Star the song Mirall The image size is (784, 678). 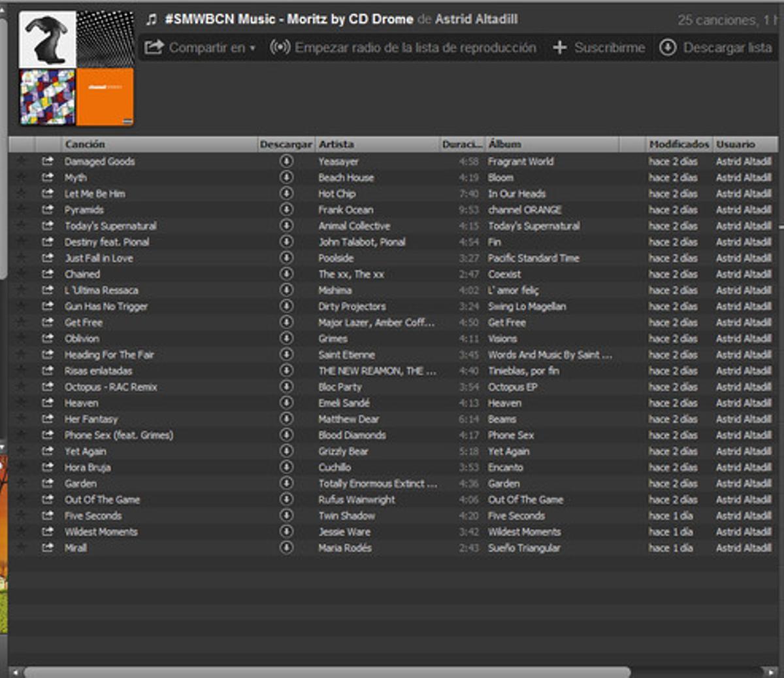[22, 547]
